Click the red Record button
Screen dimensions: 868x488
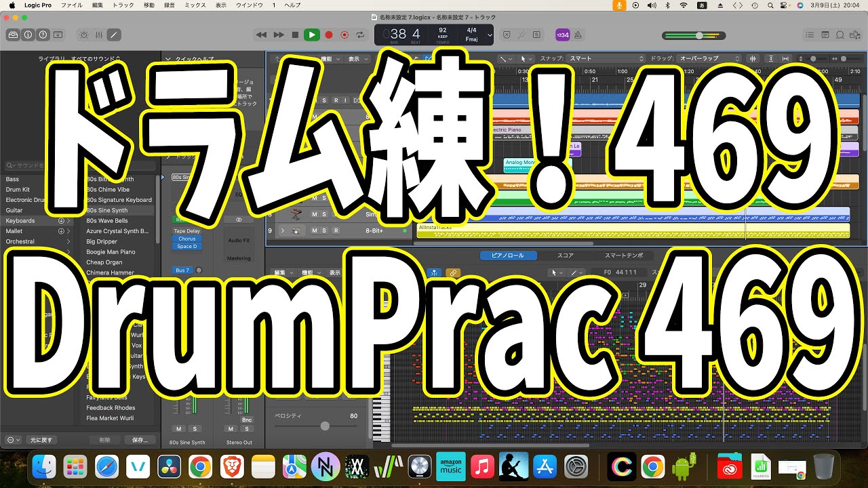click(329, 35)
